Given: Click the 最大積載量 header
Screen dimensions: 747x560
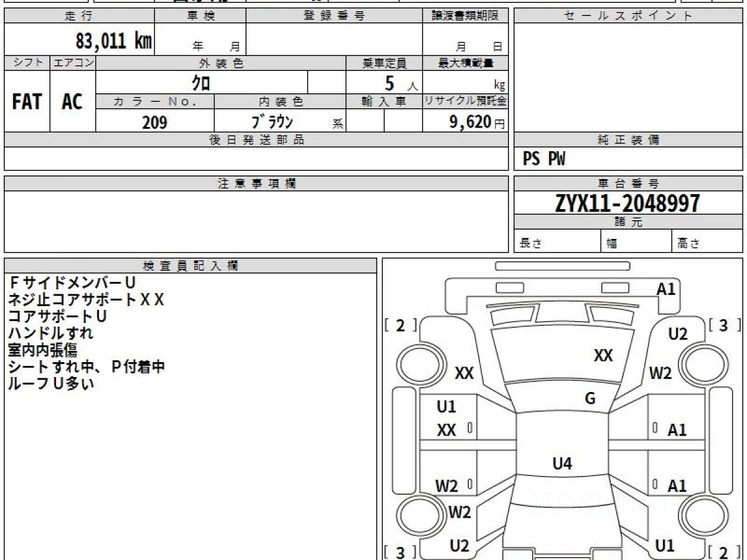Looking at the screenshot, I should tap(466, 63).
